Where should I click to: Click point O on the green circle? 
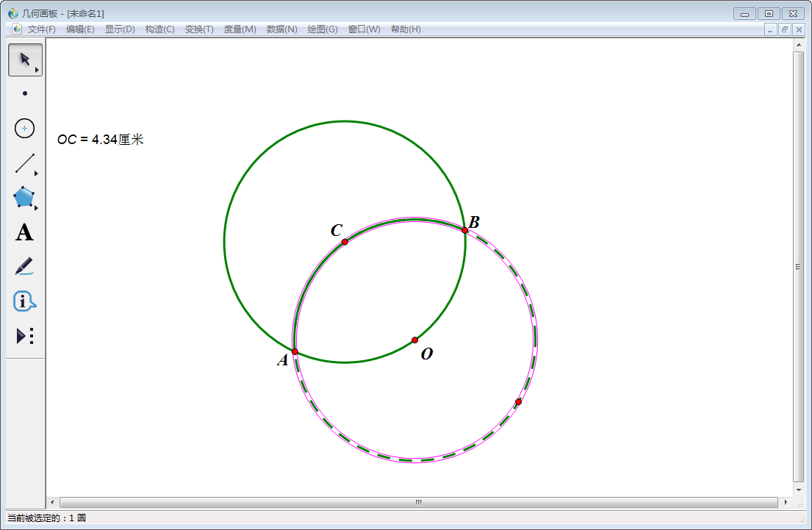coord(414,340)
